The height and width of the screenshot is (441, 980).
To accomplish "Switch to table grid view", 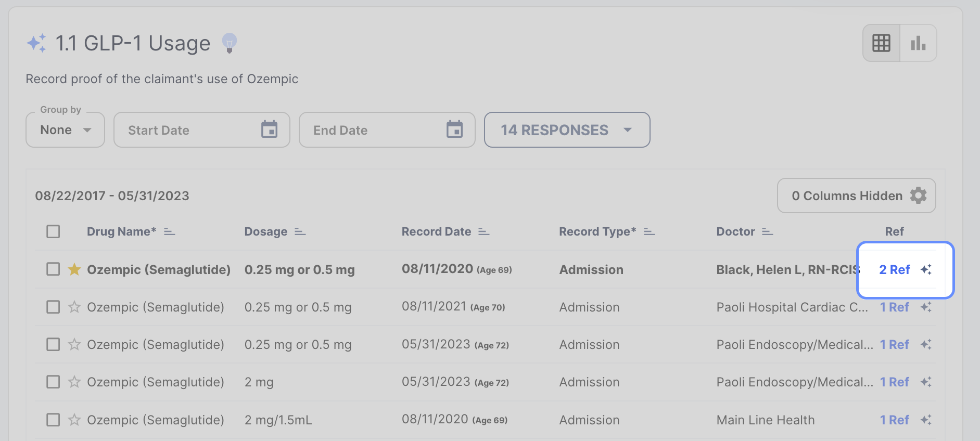I will (881, 43).
